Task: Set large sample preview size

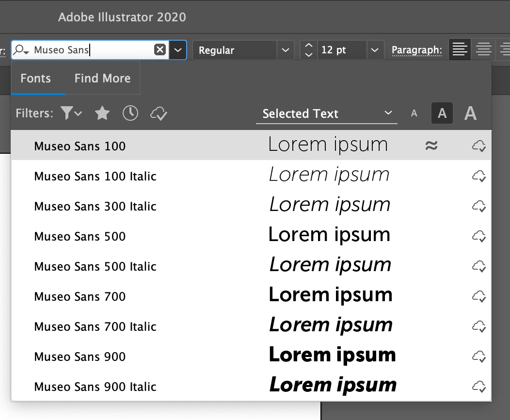Action: coord(470,113)
